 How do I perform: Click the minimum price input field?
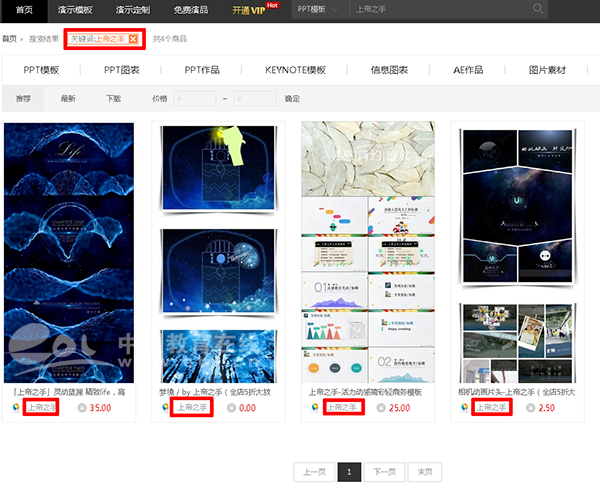pos(194,99)
